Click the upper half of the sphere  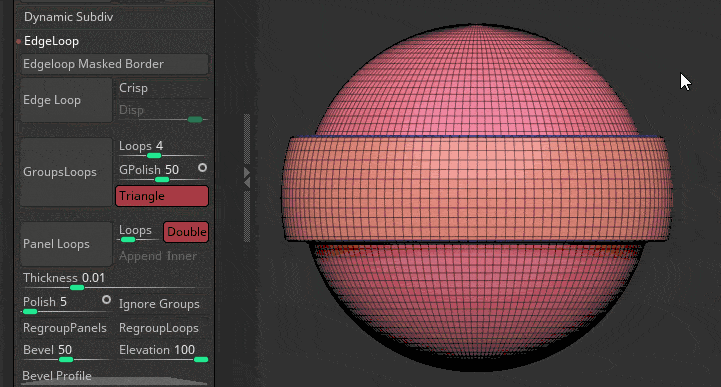coord(476,80)
